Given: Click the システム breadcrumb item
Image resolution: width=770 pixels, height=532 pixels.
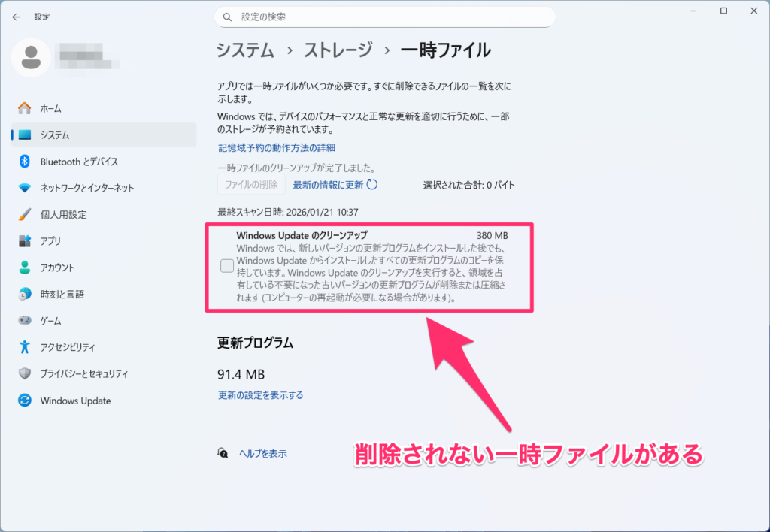Looking at the screenshot, I should 245,50.
